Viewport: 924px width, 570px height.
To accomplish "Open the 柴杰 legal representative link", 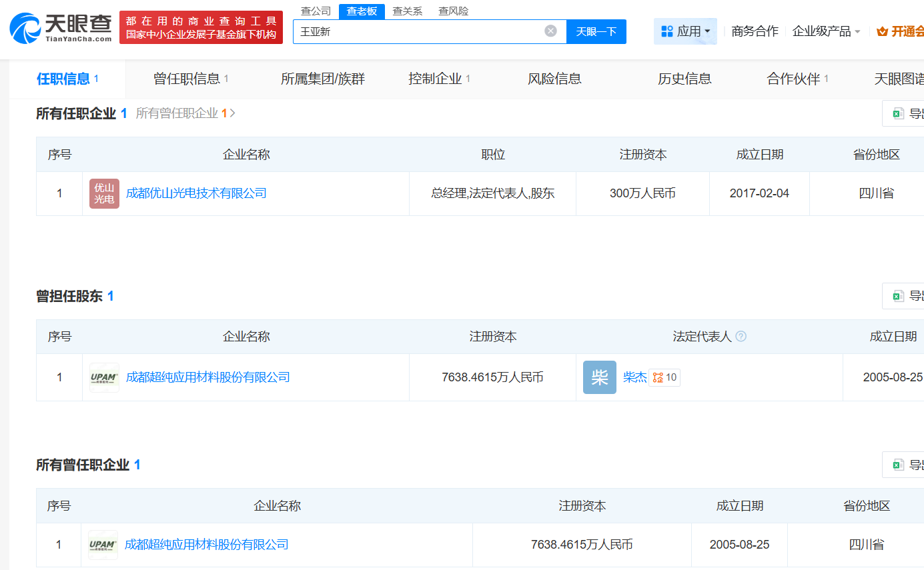I will [x=634, y=377].
